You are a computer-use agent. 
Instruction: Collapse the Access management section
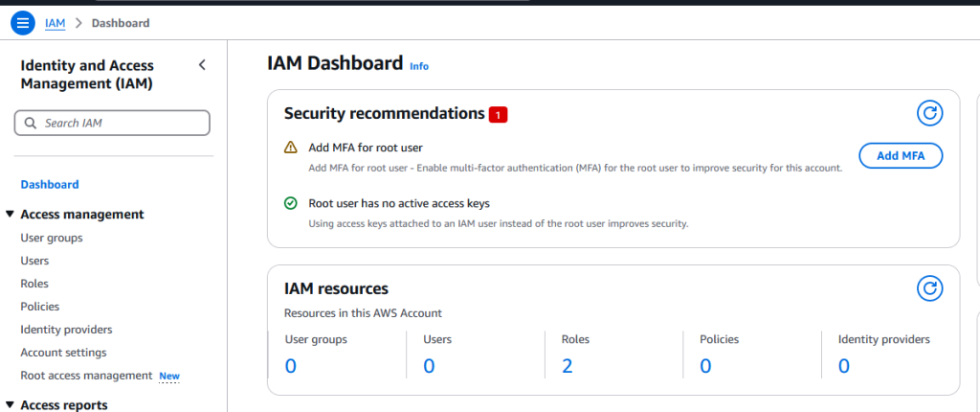point(10,214)
